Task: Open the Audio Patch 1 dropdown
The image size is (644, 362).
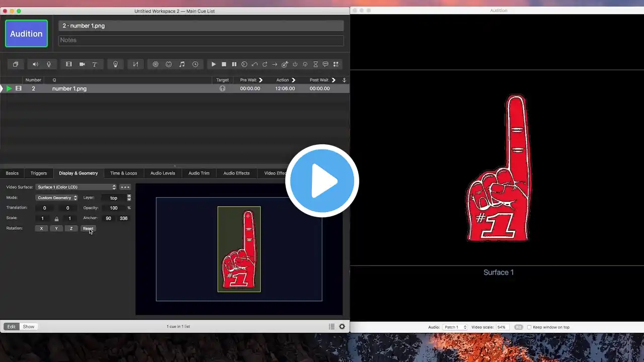Action: point(455,327)
